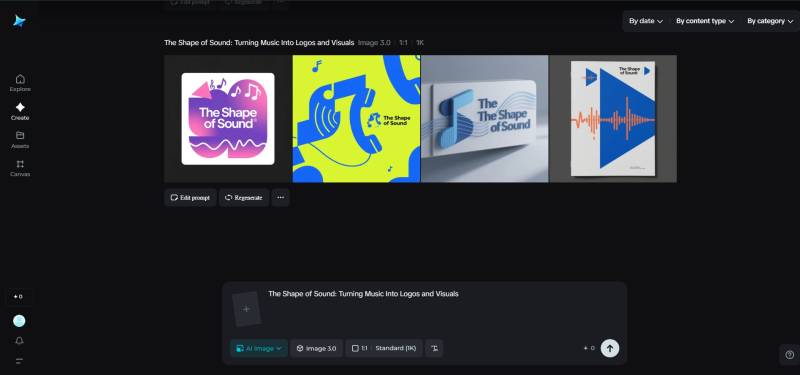Open the Explore page
800x375 pixels.
click(x=20, y=83)
